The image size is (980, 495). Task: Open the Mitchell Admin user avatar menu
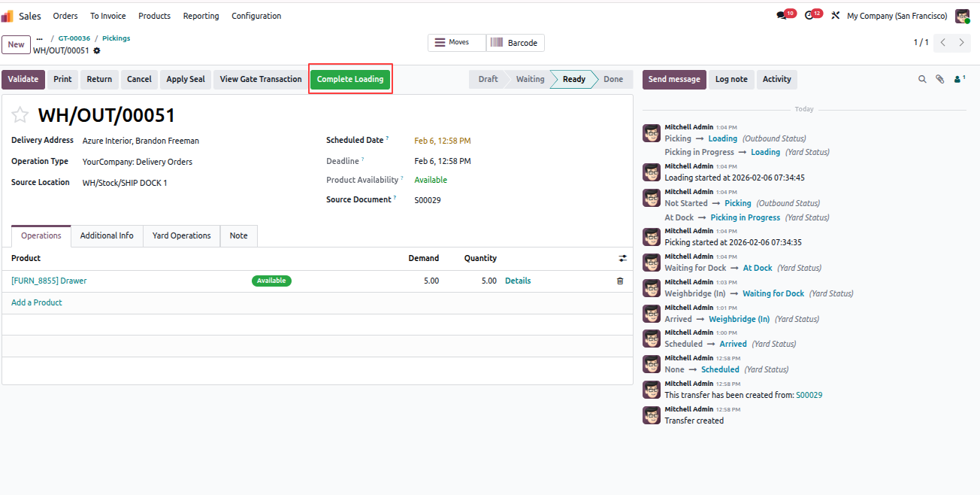[x=962, y=16]
